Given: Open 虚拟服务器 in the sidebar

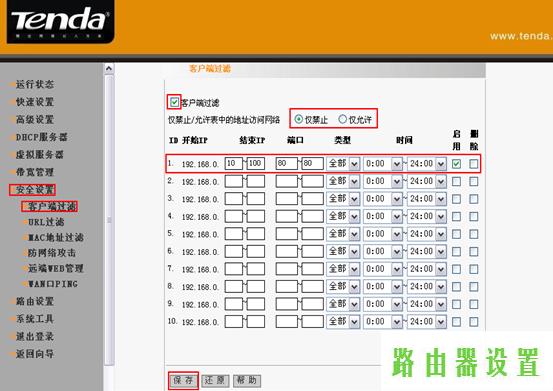Looking at the screenshot, I should point(40,154).
